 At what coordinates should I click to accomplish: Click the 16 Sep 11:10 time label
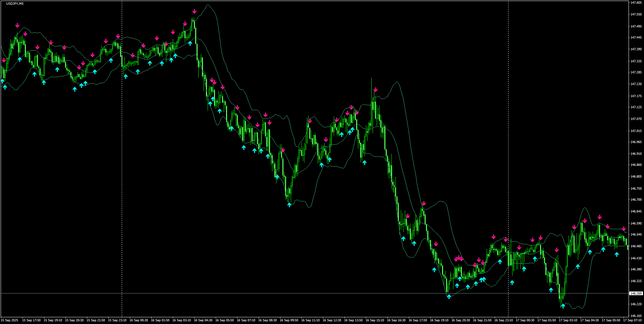coord(310,320)
